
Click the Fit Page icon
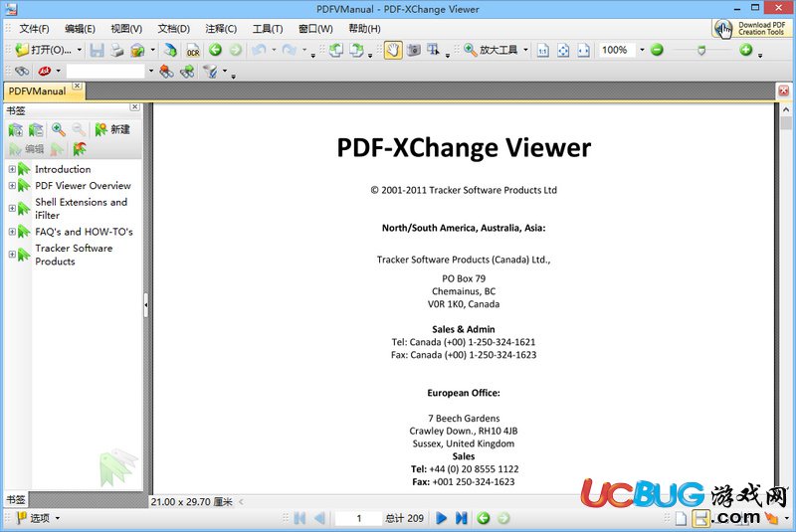[x=563, y=50]
